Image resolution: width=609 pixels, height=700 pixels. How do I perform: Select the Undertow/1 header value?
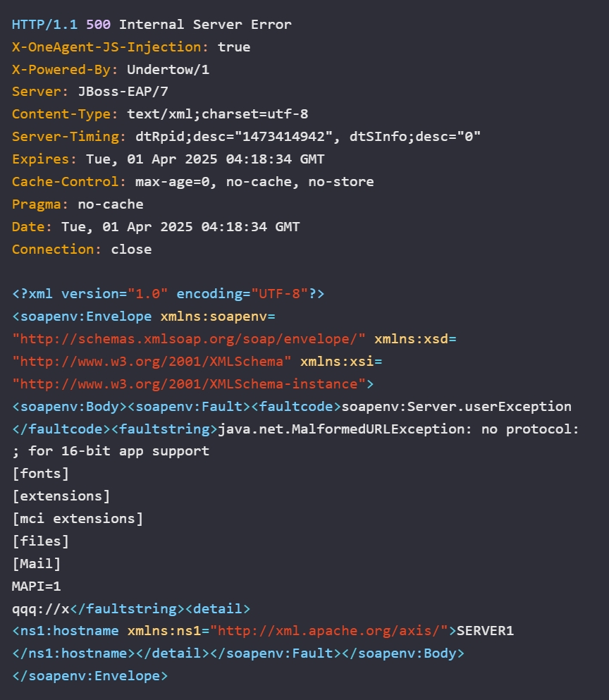click(x=168, y=70)
